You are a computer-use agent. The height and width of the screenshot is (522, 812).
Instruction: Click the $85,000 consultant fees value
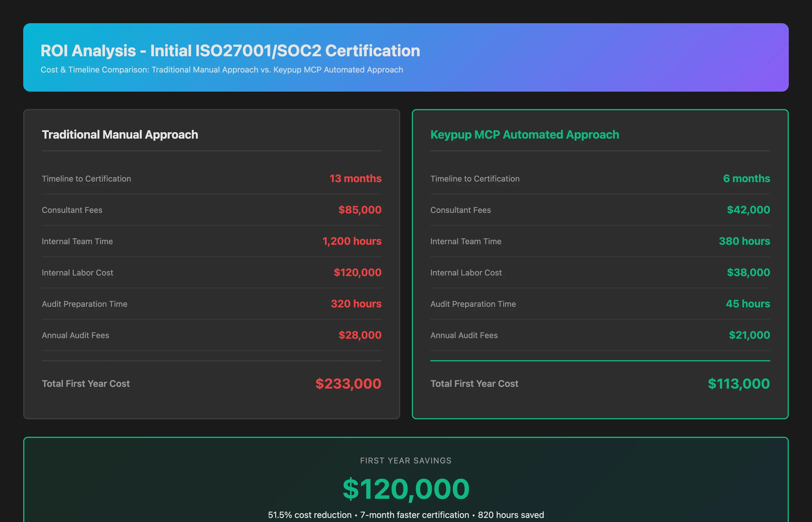click(x=360, y=210)
